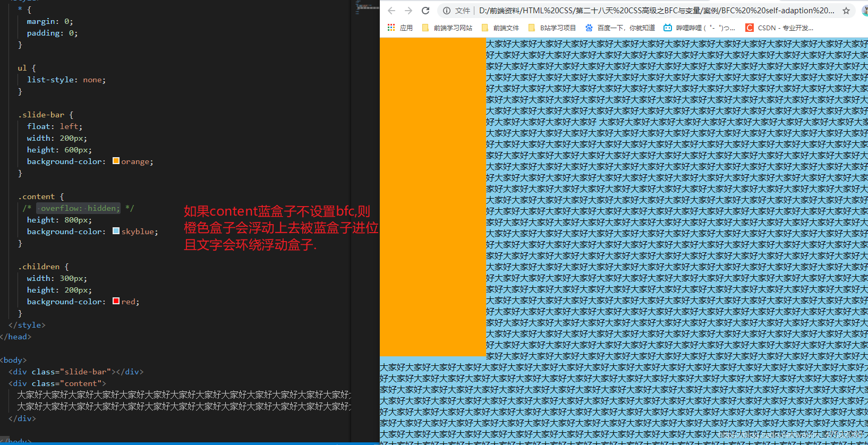Click the skyblue color swatch in editor
This screenshot has height=445, width=868.
pyautogui.click(x=116, y=231)
